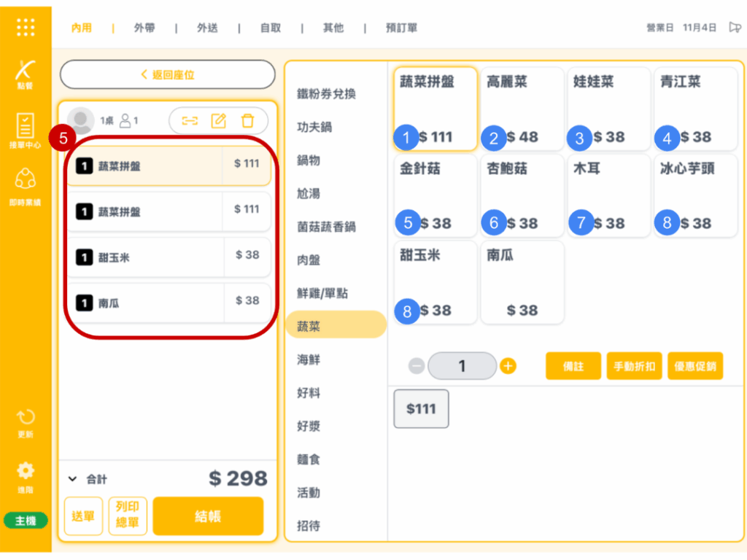The height and width of the screenshot is (560, 747).
Task: Increase quantity with the plus button
Action: (x=508, y=366)
